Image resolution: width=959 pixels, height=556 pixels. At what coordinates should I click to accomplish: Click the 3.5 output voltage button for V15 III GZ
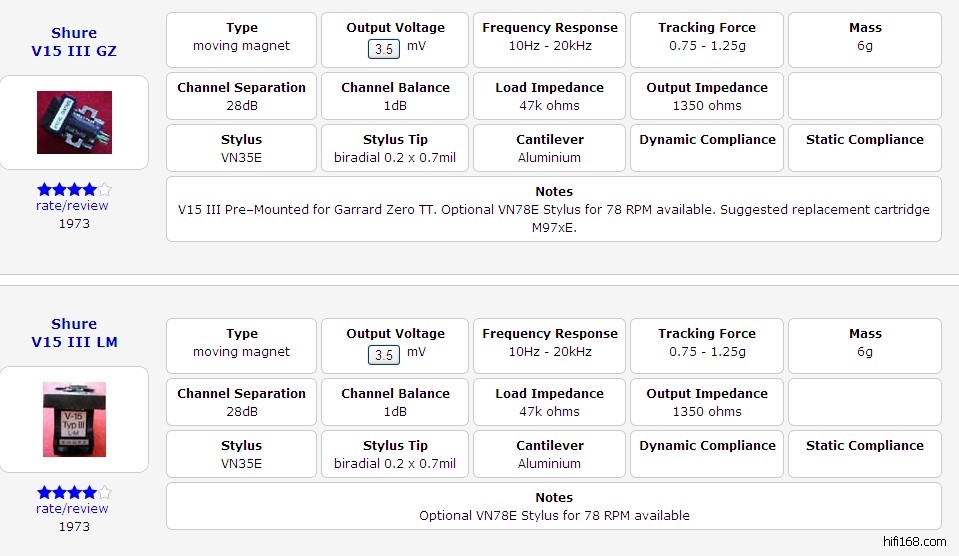(383, 49)
